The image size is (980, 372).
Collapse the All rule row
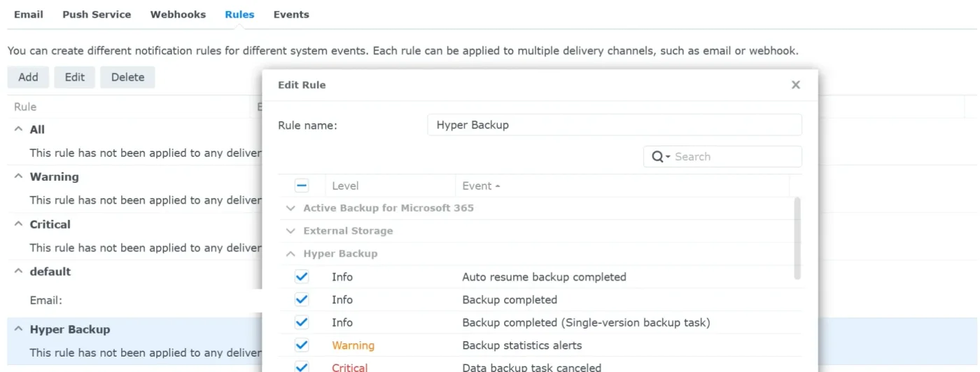[19, 129]
